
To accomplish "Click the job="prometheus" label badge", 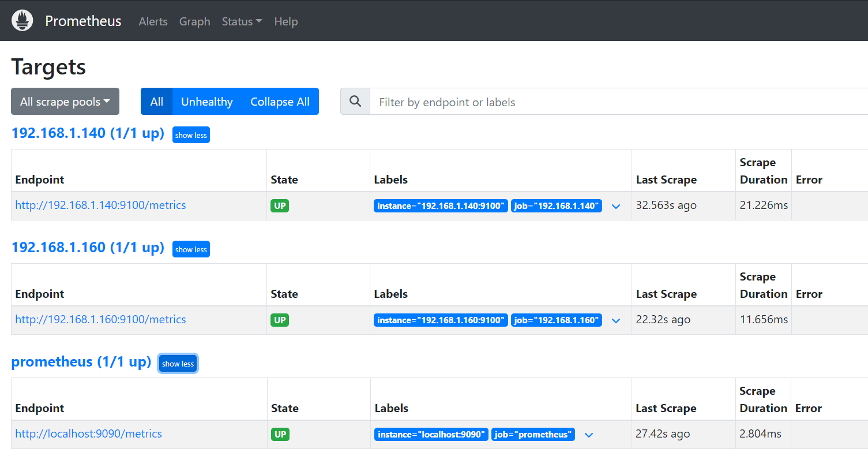I will tap(533, 435).
